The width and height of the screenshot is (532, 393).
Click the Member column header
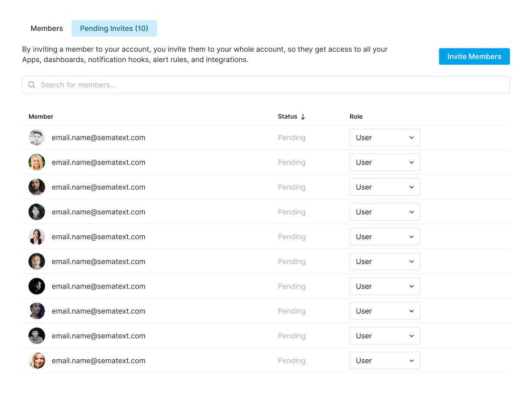pos(41,117)
